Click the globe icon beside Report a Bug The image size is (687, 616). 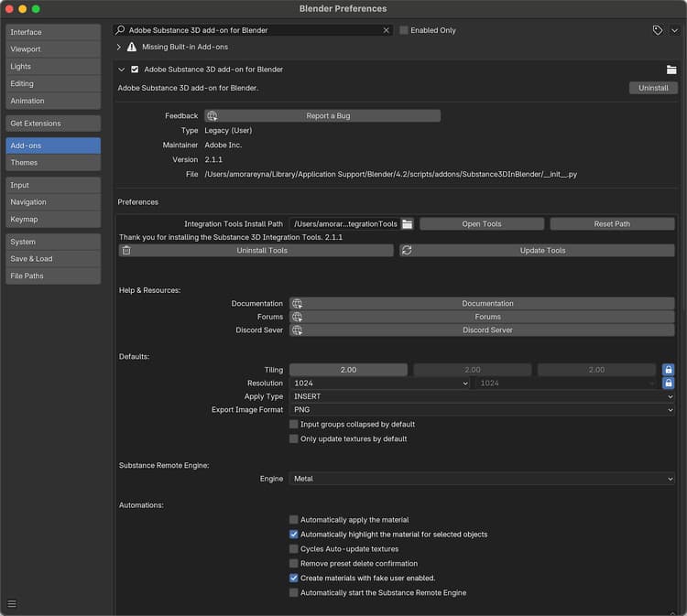pyautogui.click(x=213, y=115)
